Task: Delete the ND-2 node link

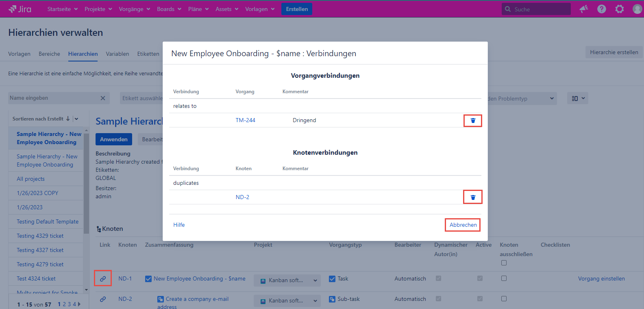Action: [x=472, y=197]
